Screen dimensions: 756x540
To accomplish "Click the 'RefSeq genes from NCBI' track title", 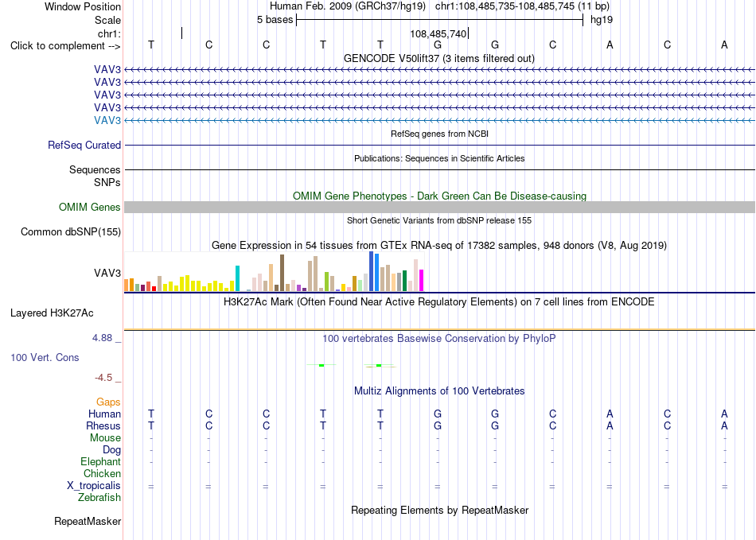I will coord(440,134).
